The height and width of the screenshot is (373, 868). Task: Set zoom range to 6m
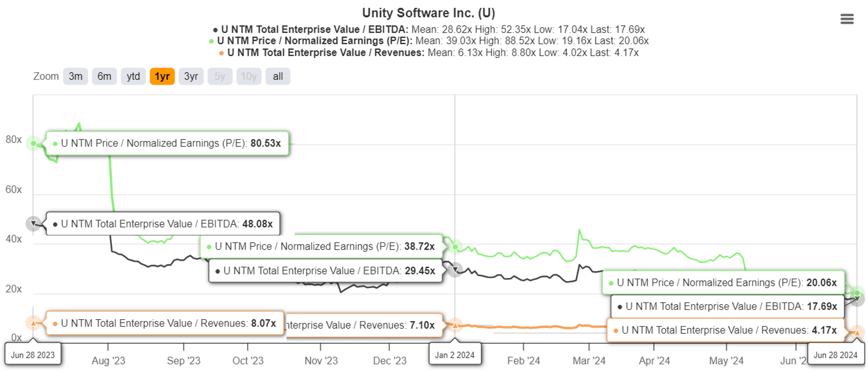104,76
